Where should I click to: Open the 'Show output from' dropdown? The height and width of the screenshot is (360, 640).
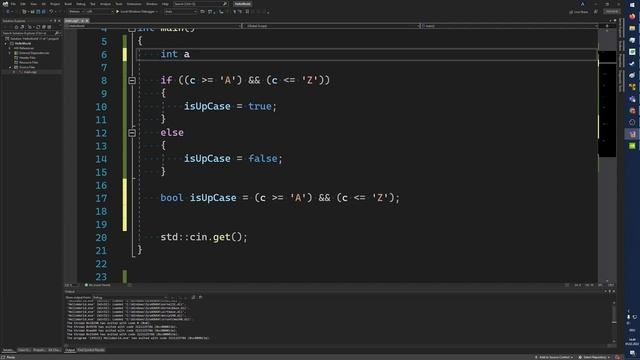coord(130,298)
